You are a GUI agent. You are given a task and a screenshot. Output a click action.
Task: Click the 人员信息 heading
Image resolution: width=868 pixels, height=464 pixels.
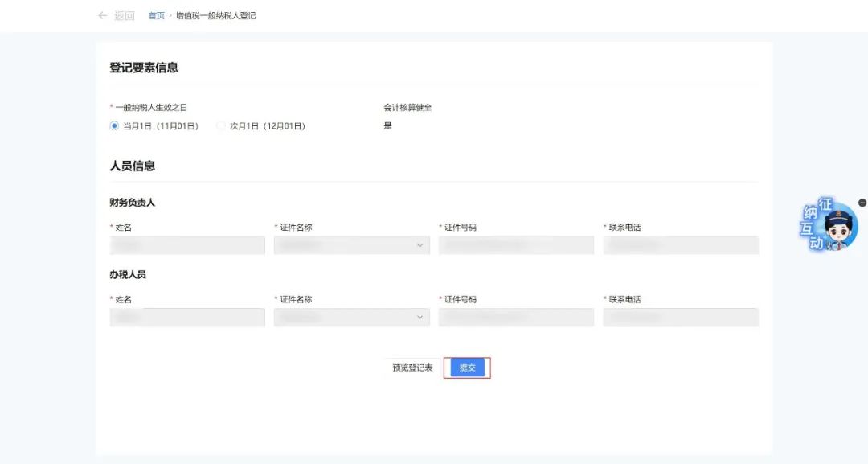point(133,166)
